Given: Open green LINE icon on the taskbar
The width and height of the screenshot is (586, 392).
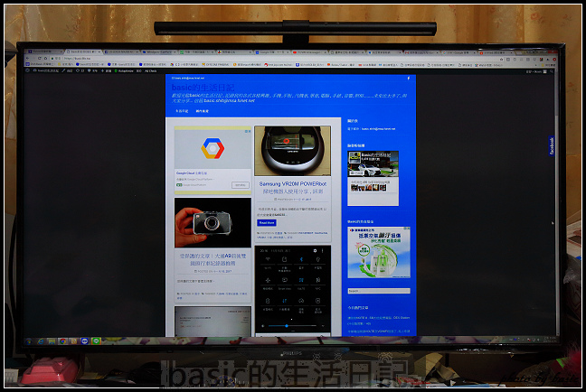Looking at the screenshot, I should 96,341.
